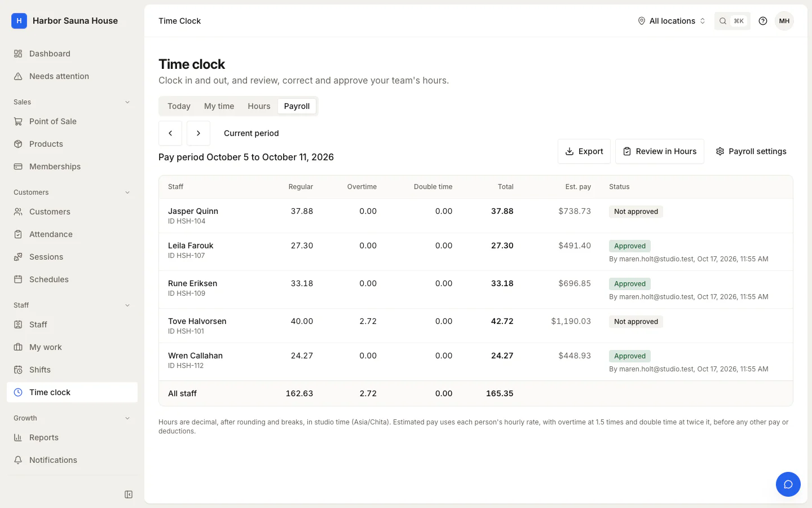Open the search box
Image resolution: width=812 pixels, height=508 pixels.
click(x=732, y=21)
